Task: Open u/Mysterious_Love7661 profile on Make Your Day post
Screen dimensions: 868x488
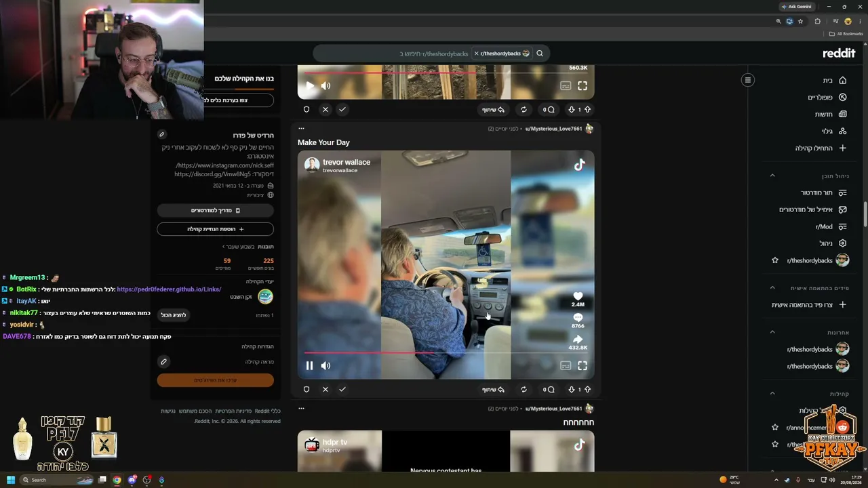Action: [553, 128]
